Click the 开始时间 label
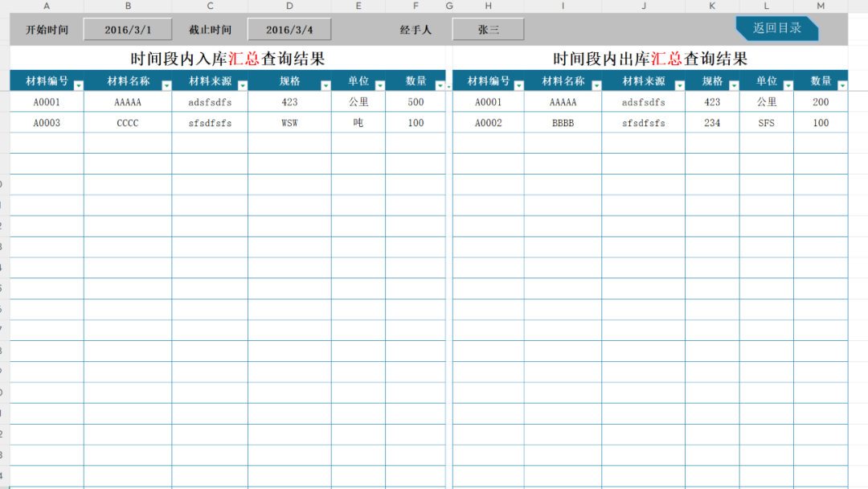Viewport: 868px width, 489px height. [47, 29]
